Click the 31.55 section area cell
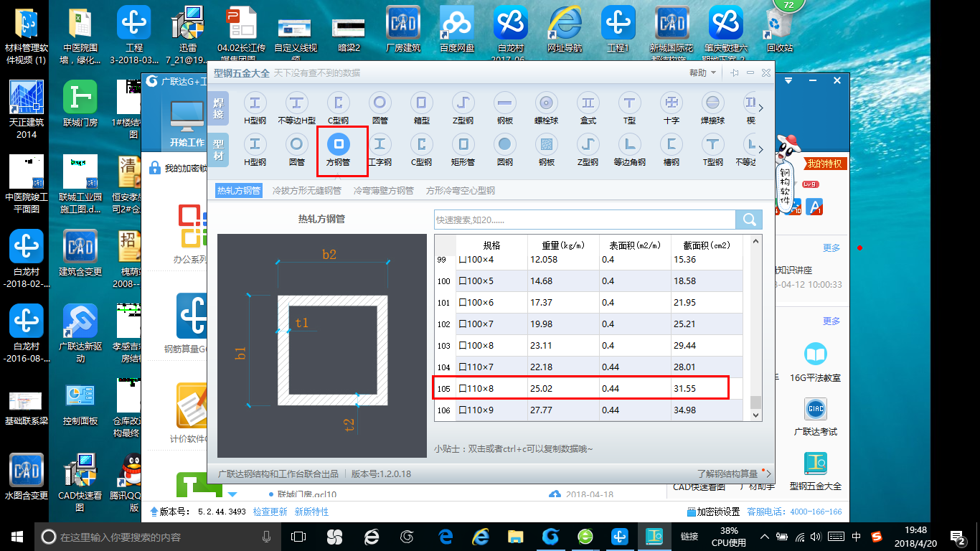The width and height of the screenshot is (980, 551). 707,389
